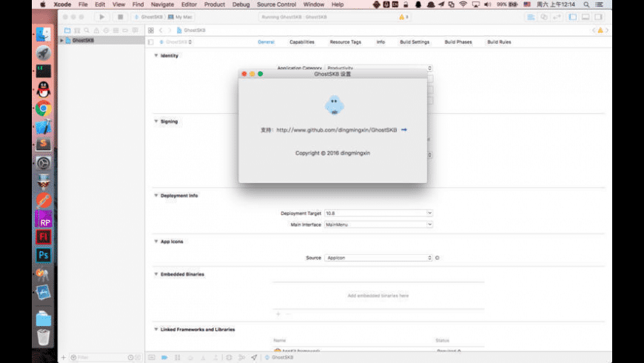Toggle breakpoints with blue tag icon
Screen dimensions: 644x363
(x=164, y=357)
